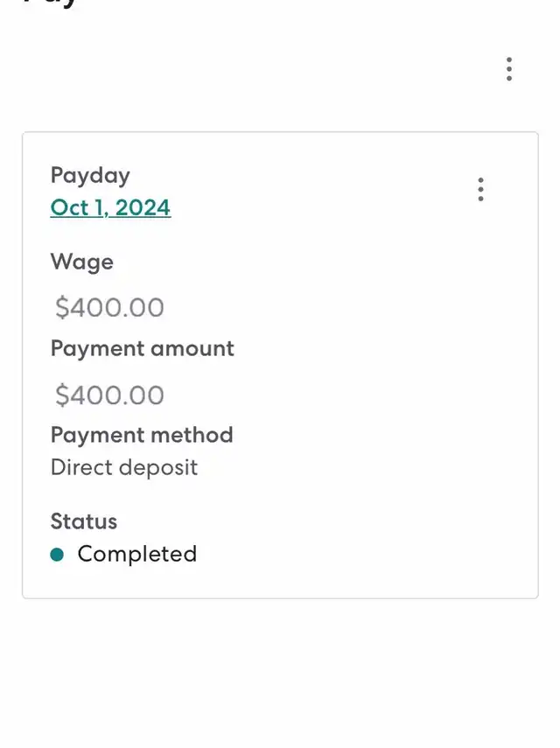Open the Oct 1, 2024 payday link

coord(110,207)
